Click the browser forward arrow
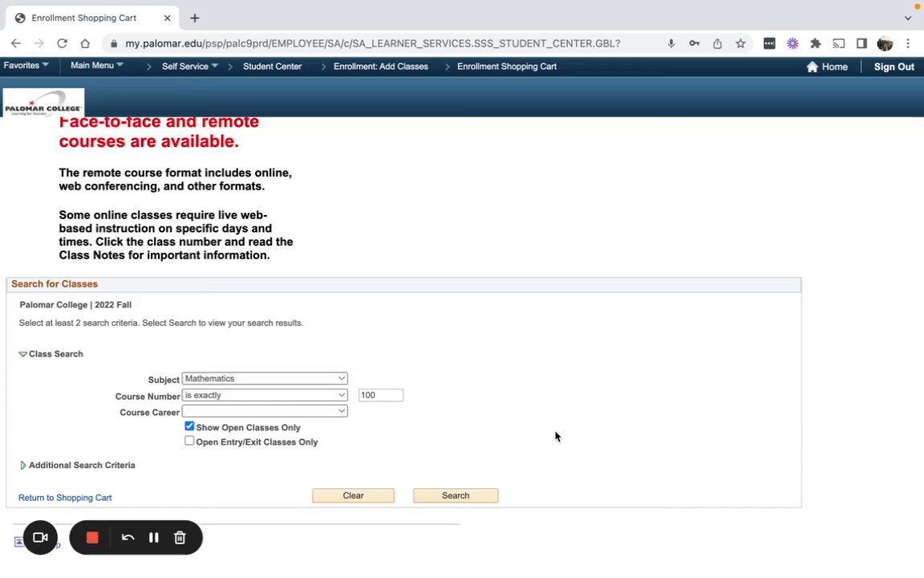 pyautogui.click(x=38, y=43)
